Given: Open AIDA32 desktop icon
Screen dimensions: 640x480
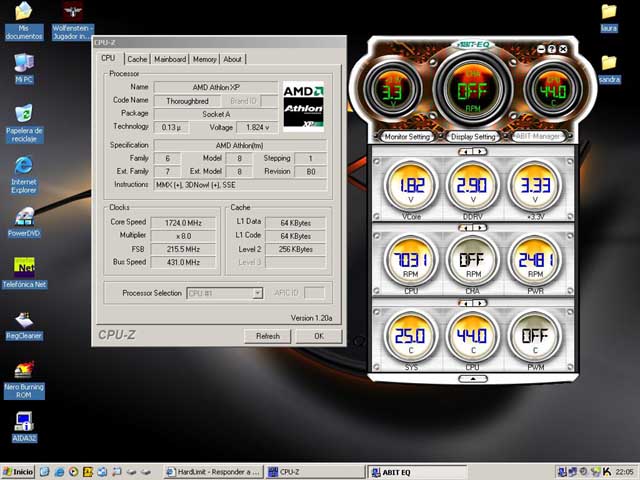Looking at the screenshot, I should click(23, 420).
